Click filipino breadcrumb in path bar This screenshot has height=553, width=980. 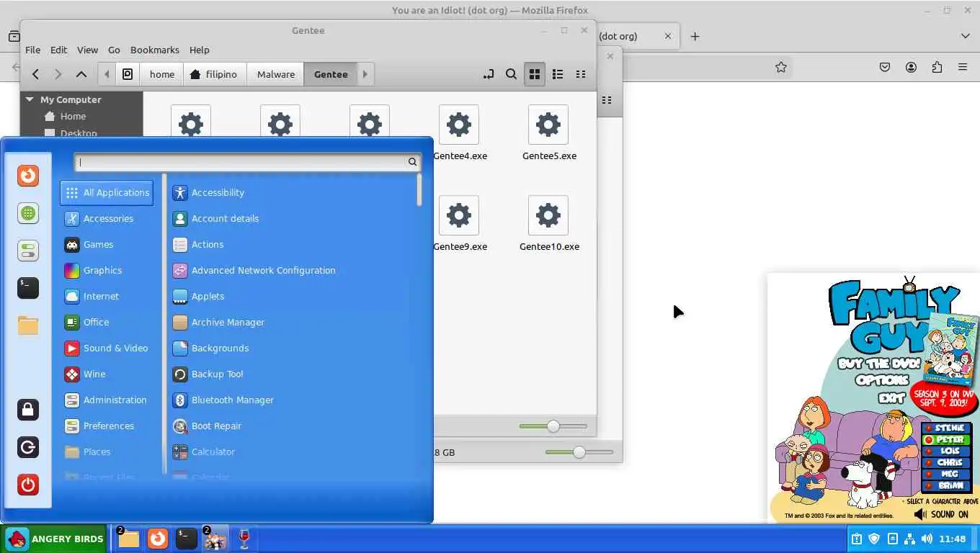214,74
